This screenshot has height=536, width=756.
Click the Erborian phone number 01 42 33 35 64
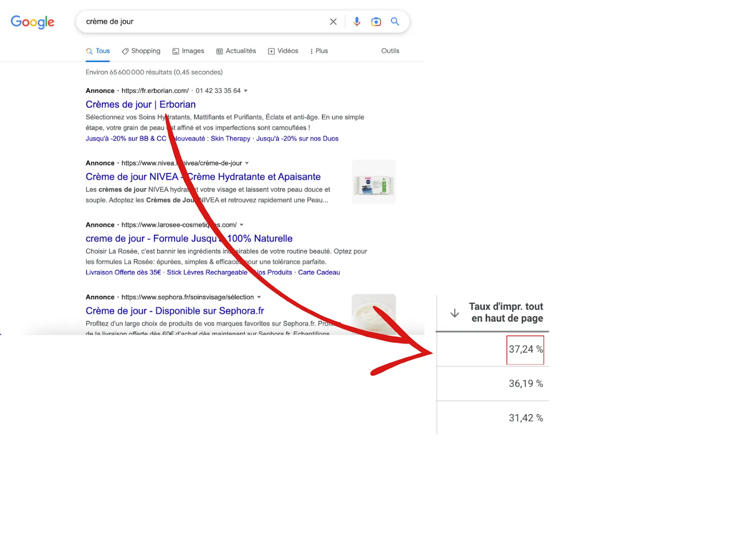pyautogui.click(x=218, y=91)
